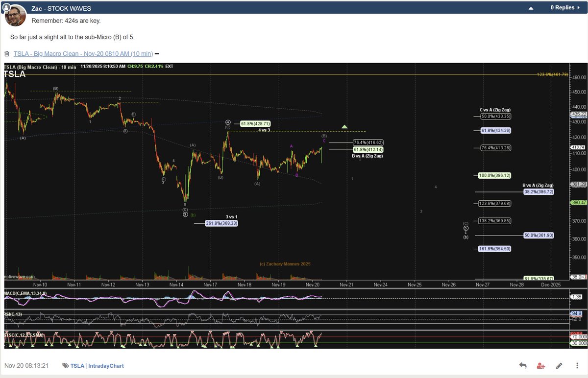
Task: Click the 413.74 current price tag
Action: click(578, 147)
